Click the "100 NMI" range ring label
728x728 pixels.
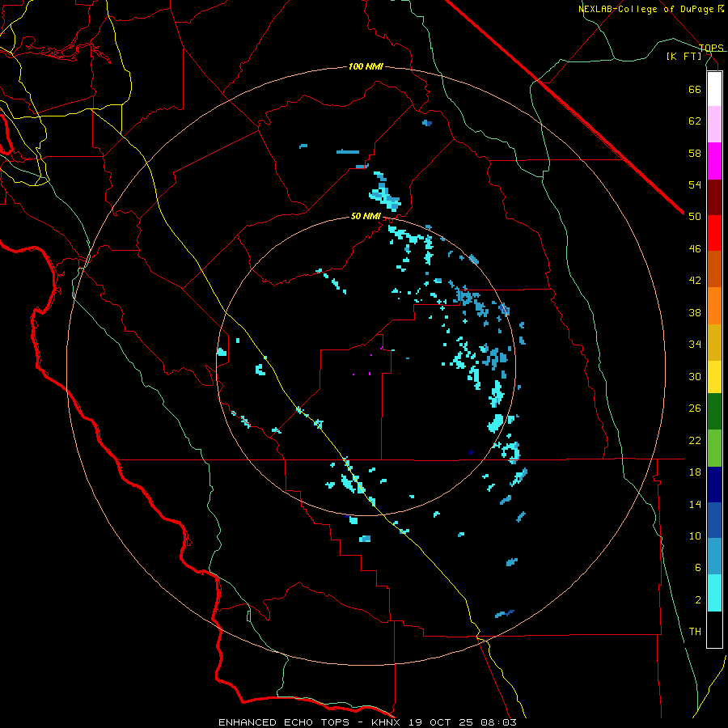point(366,66)
